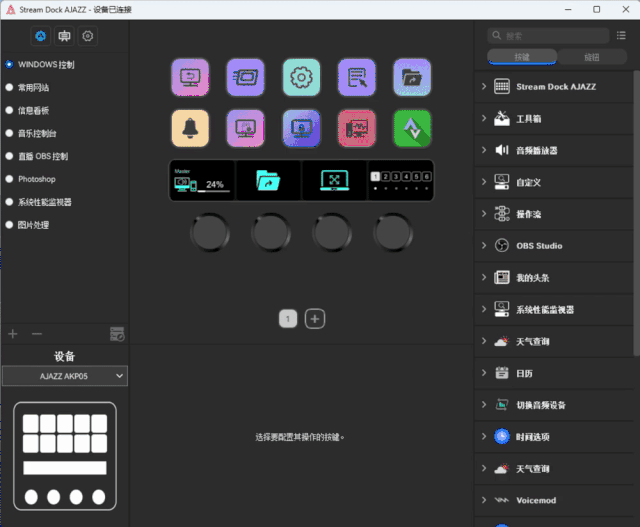This screenshot has height=527, width=640.
Task: Select the beige bell notification key
Action: [190, 128]
